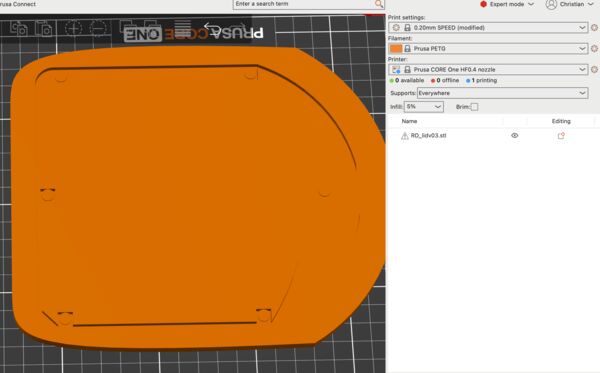
Task: Switch to the Prusa Connect tab
Action: click(18, 4)
